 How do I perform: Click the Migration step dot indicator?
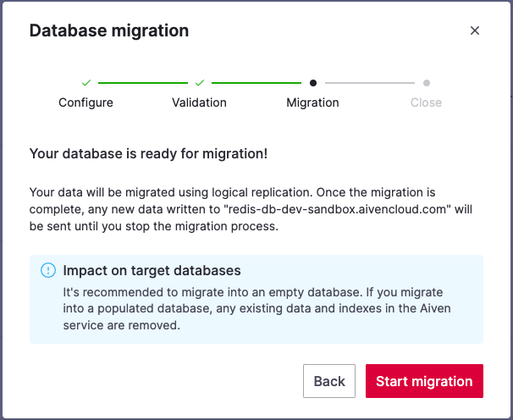[313, 83]
